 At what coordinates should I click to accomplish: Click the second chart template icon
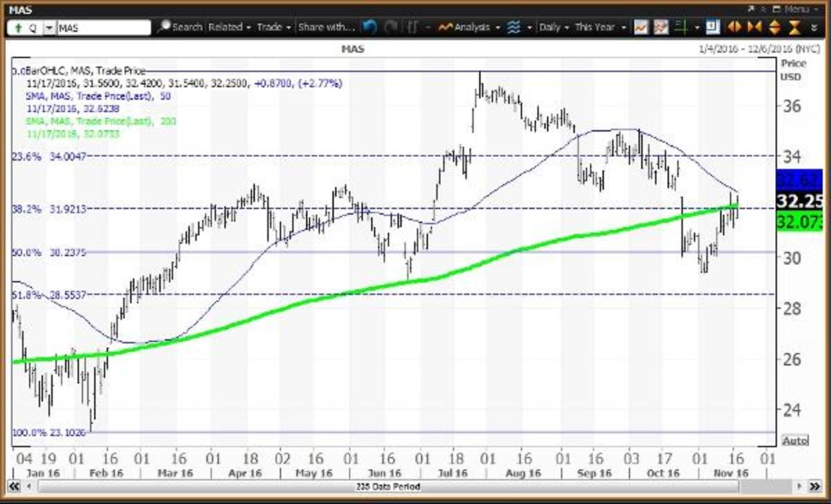(x=661, y=27)
